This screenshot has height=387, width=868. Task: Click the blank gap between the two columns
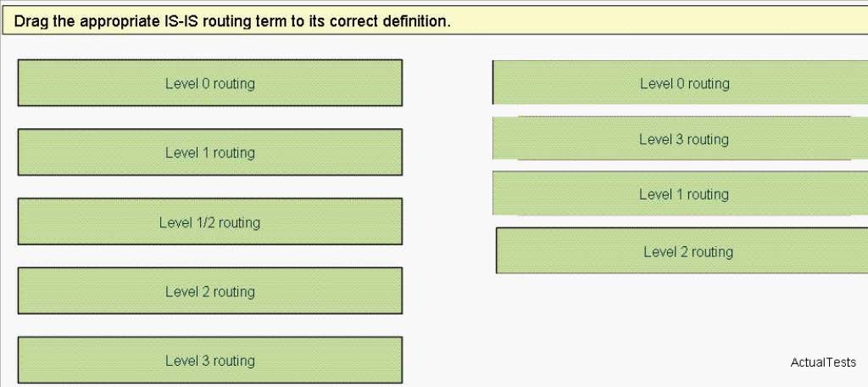448,222
